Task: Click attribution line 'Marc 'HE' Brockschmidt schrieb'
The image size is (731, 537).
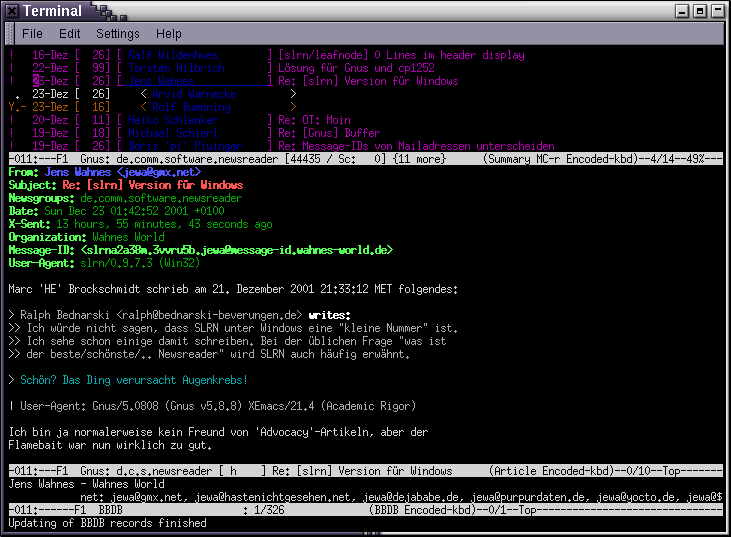Action: pos(233,289)
